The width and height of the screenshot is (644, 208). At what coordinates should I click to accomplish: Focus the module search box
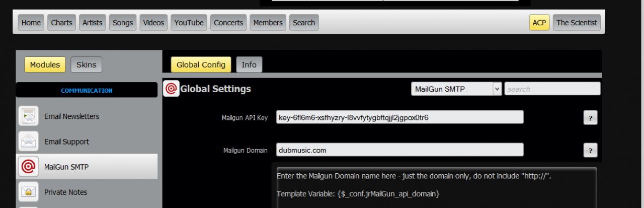pyautogui.click(x=552, y=89)
